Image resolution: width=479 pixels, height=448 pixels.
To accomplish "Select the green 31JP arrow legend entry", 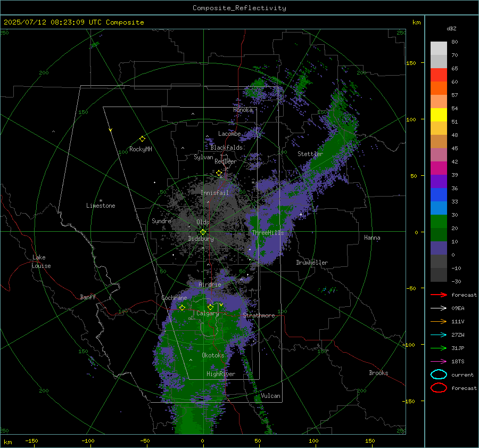I will pos(439,348).
